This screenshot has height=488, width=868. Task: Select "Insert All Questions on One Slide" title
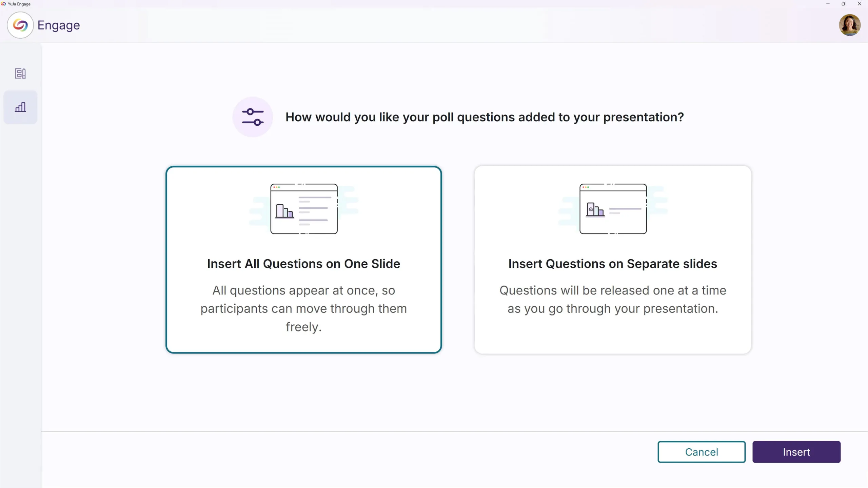point(303,264)
